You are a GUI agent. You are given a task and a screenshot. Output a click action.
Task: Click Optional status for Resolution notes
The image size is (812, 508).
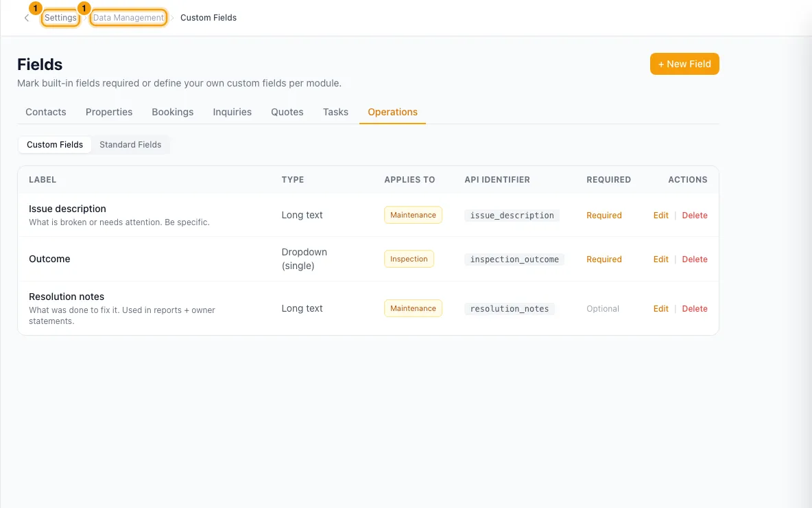602,308
